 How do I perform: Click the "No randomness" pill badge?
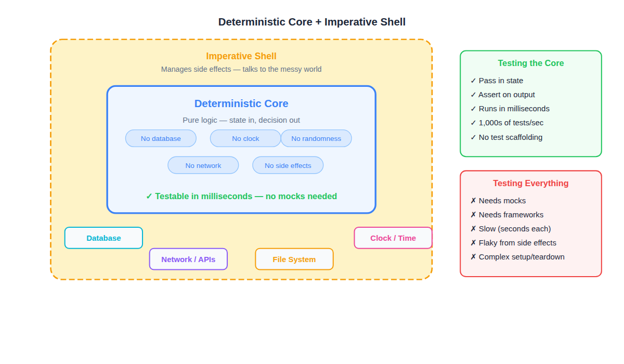[316, 138]
